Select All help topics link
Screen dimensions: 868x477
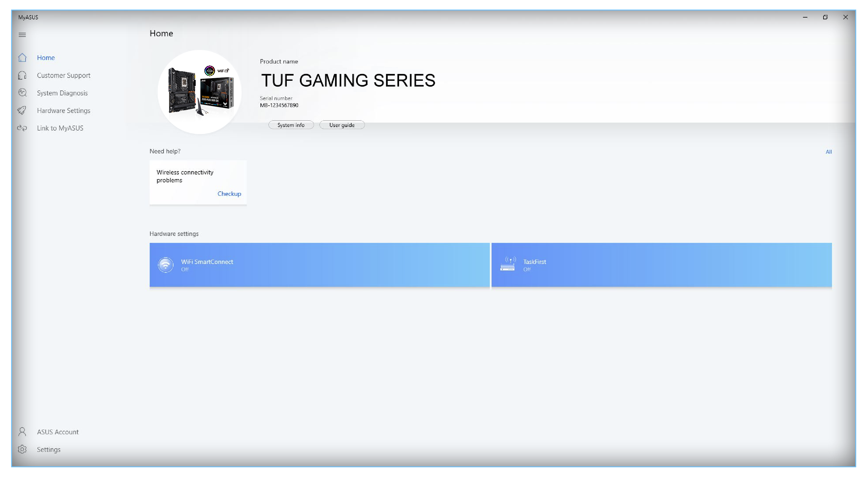pyautogui.click(x=829, y=152)
